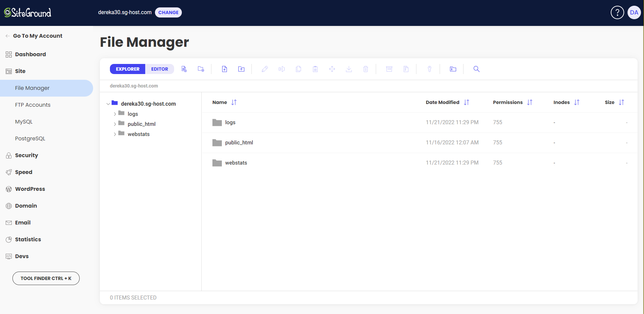The height and width of the screenshot is (314, 644).
Task: Expand the logs folder in tree
Action: coord(115,114)
